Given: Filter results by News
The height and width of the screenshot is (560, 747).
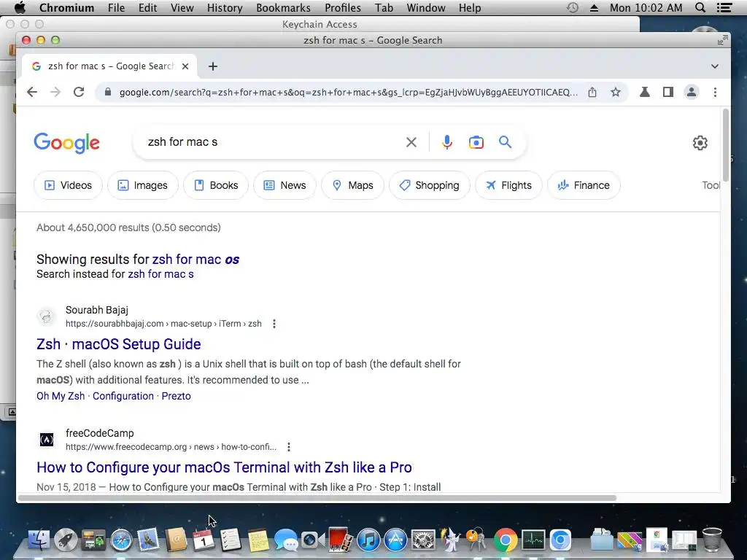Looking at the screenshot, I should 285,185.
